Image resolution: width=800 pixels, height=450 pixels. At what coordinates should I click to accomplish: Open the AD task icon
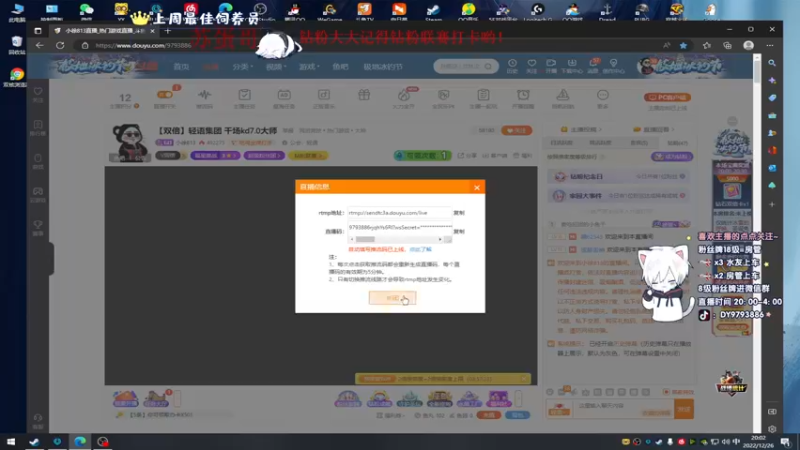[x=284, y=95]
